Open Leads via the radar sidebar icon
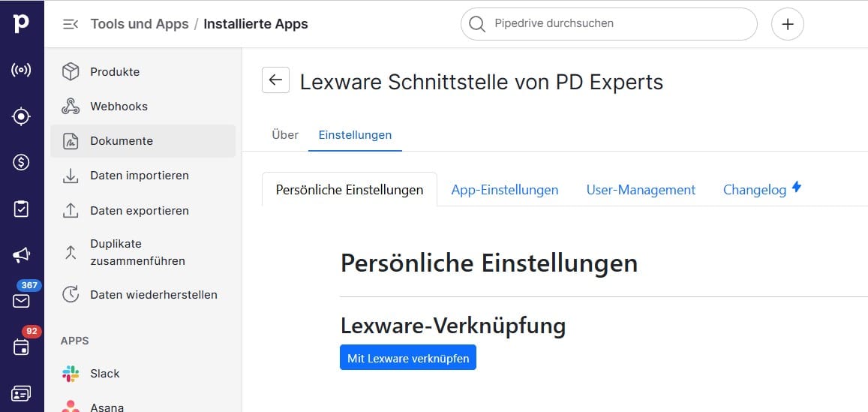868x412 pixels. 21,71
